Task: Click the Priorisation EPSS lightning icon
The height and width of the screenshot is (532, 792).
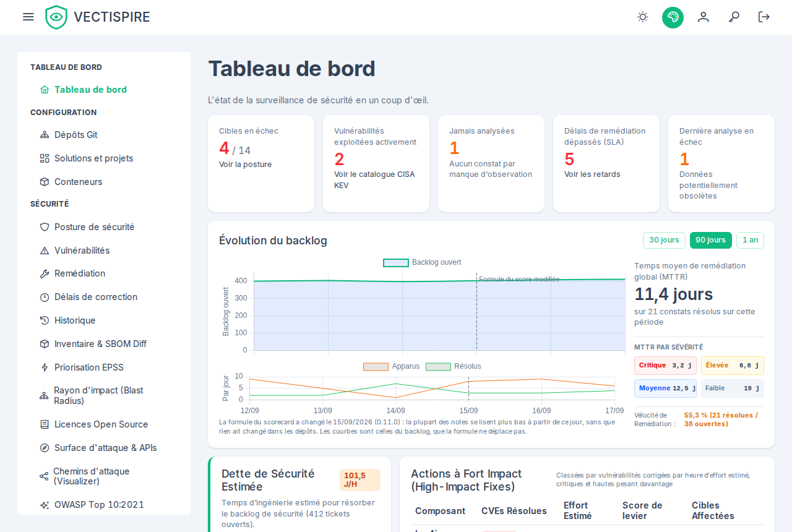Action: [x=45, y=367]
